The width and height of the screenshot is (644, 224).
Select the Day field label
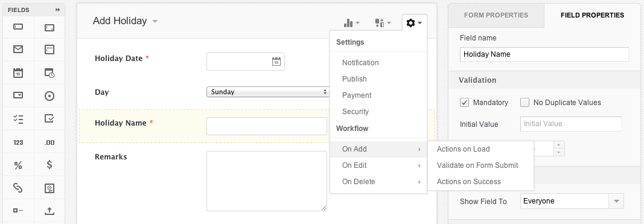tap(102, 92)
